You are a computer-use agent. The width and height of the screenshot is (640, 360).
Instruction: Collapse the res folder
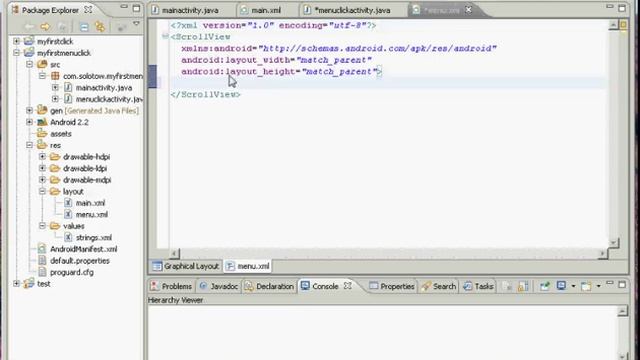pyautogui.click(x=29, y=145)
